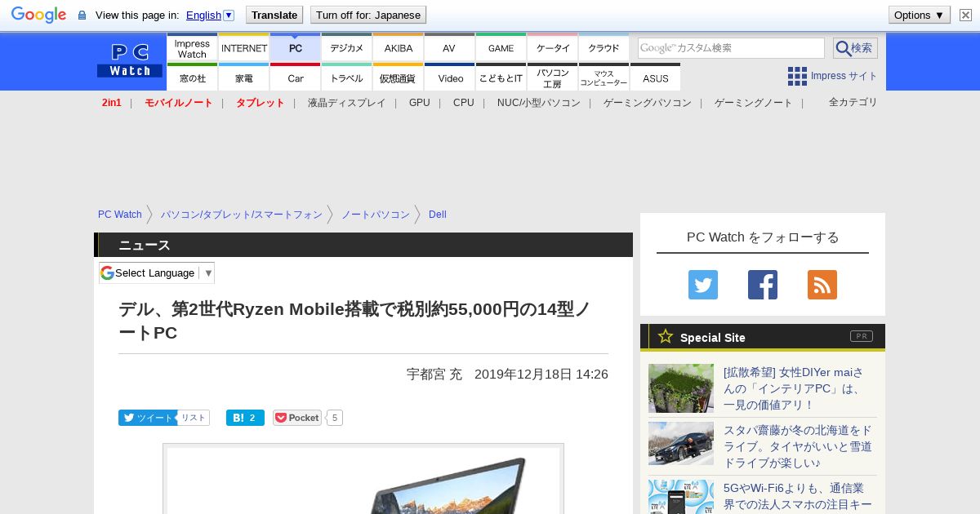Click the Google logo in translate bar
The image size is (980, 514).
coord(38,15)
